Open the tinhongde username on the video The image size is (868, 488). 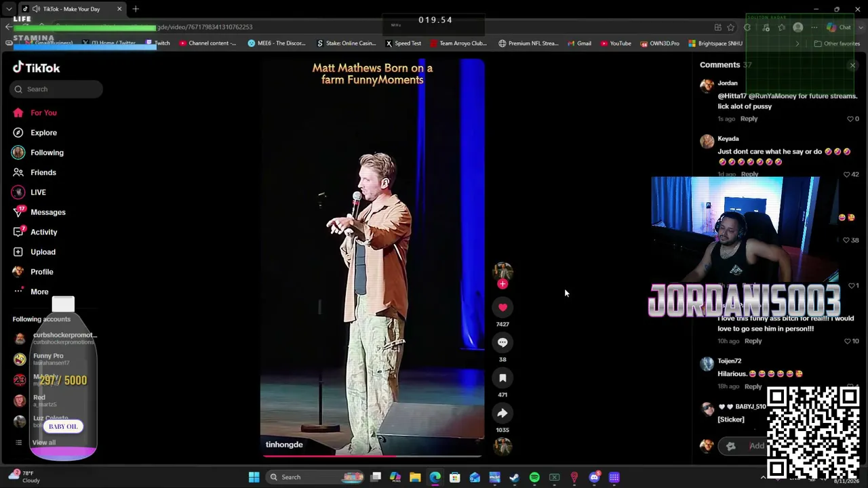tap(284, 445)
